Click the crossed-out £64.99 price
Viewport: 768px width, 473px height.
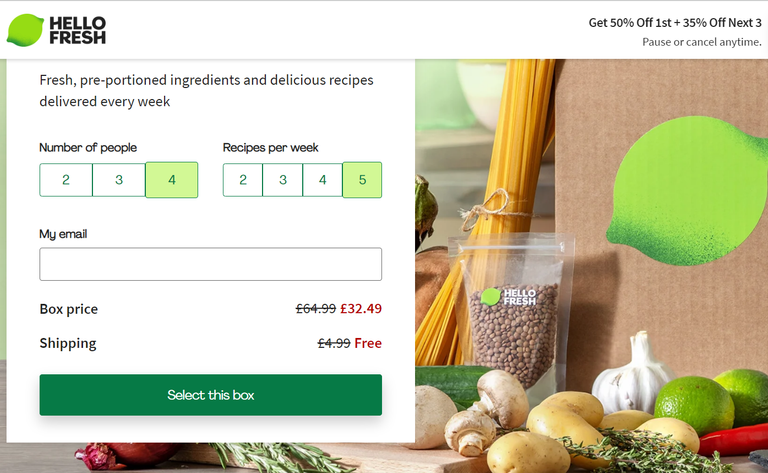316,308
